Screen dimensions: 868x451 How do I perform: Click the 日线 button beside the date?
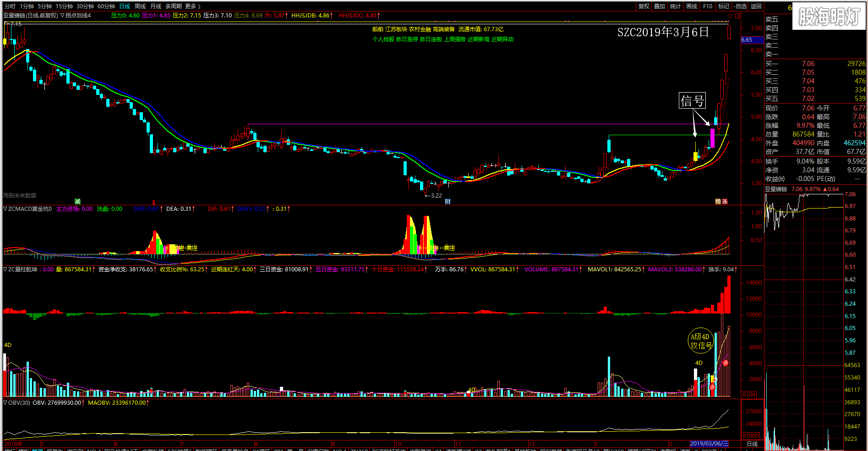point(752,444)
